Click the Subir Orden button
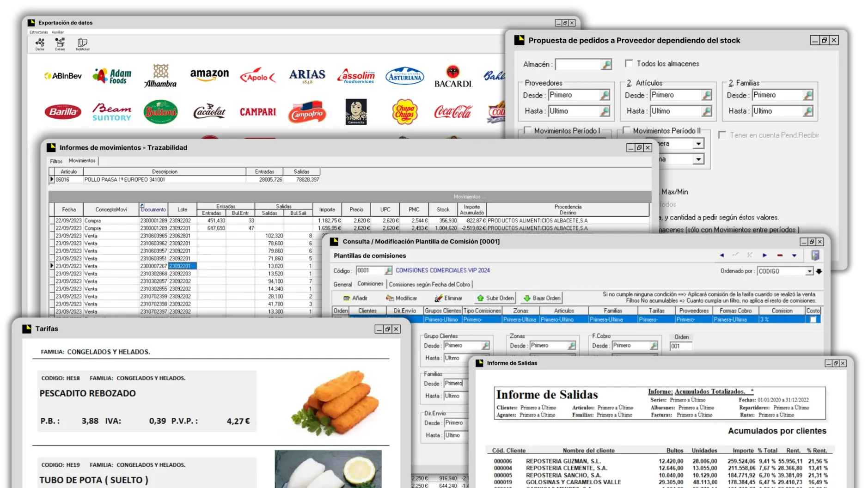 pyautogui.click(x=495, y=298)
